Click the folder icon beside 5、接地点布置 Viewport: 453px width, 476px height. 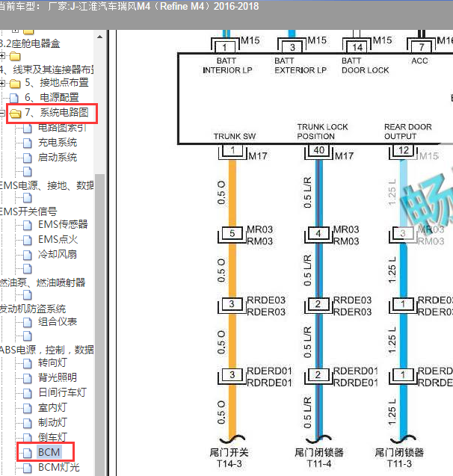point(15,83)
